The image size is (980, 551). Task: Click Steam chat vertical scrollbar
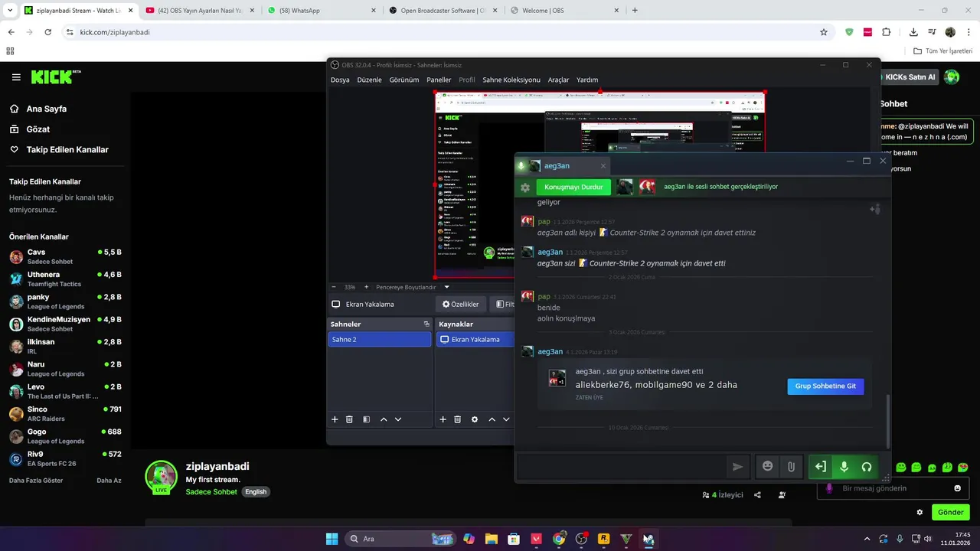tap(888, 422)
